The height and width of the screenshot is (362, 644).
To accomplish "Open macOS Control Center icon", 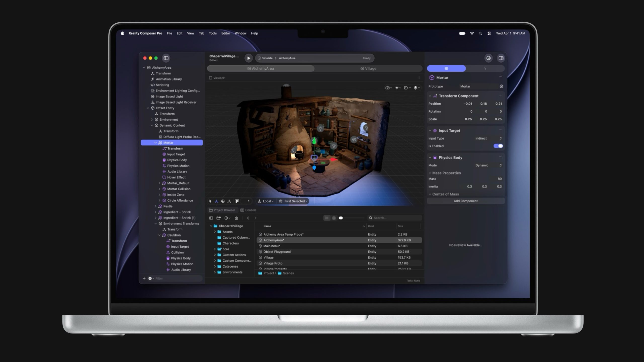I will 489,33.
